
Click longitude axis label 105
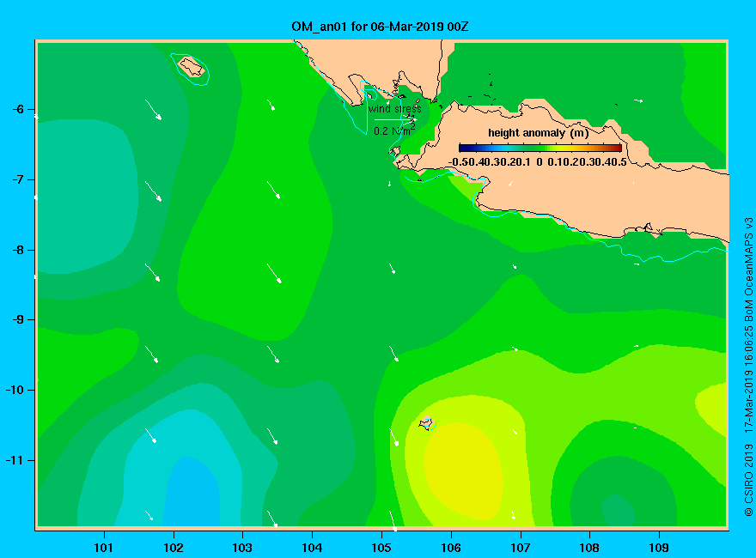pos(381,548)
